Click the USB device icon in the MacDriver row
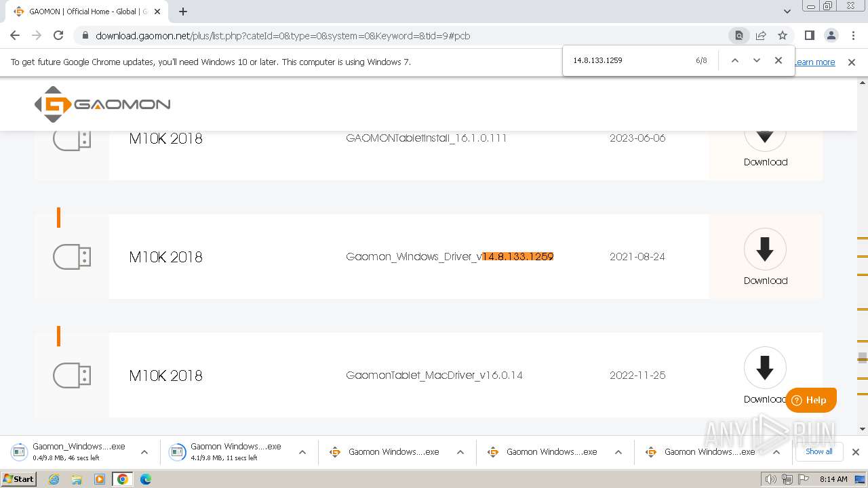868x488 pixels. (x=72, y=375)
